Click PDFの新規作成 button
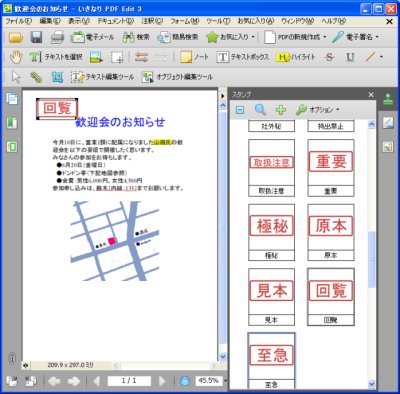This screenshot has width=400, height=394. coord(292,37)
